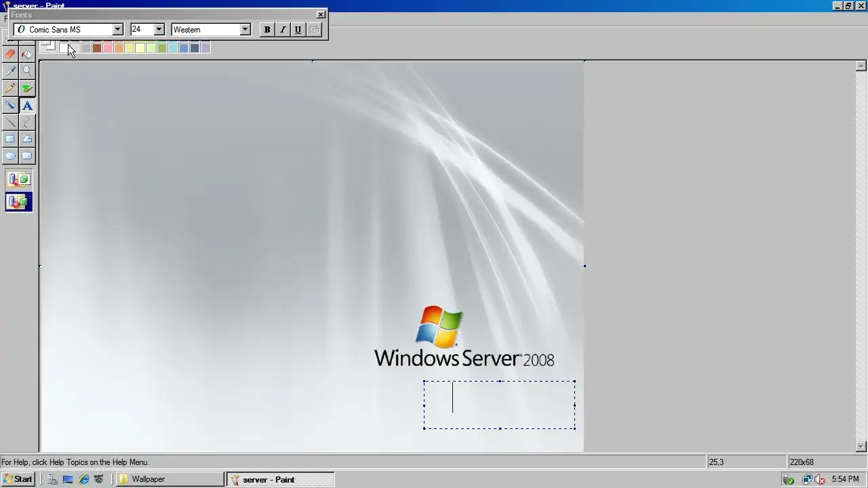Click the vertical scrollbar up arrow
The image size is (868, 488).
pos(861,66)
